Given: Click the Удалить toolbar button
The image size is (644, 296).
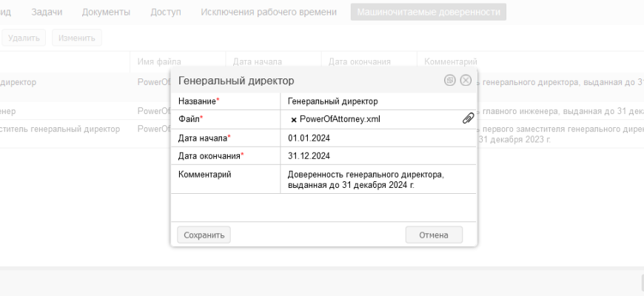Looking at the screenshot, I should coord(23,37).
